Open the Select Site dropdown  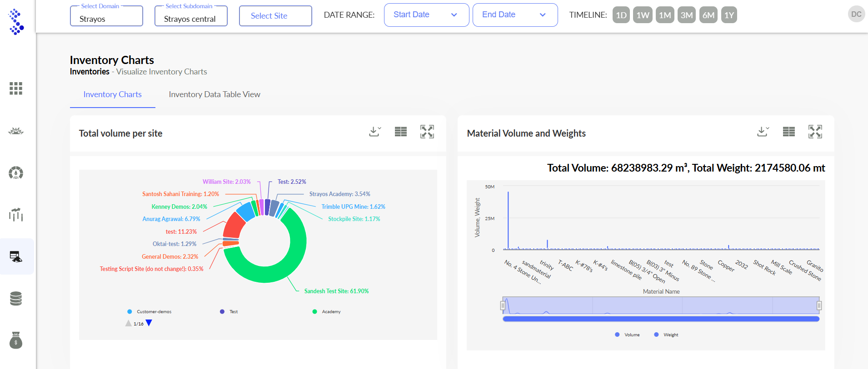coord(275,16)
